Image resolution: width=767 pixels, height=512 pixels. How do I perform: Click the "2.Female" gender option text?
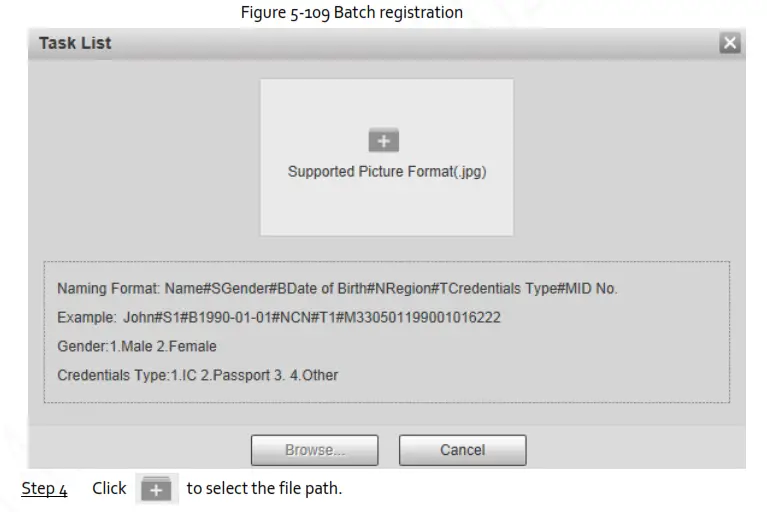coord(188,346)
